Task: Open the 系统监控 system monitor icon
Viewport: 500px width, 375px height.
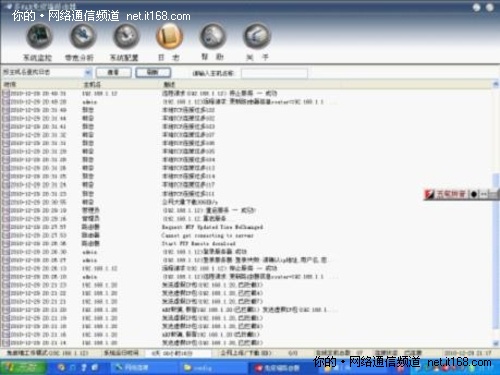Action: pyautogui.click(x=39, y=36)
